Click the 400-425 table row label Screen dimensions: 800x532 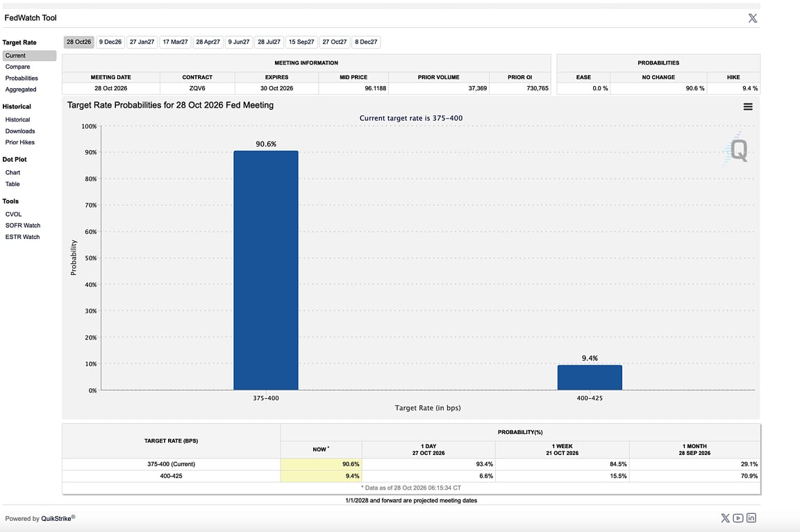click(171, 476)
